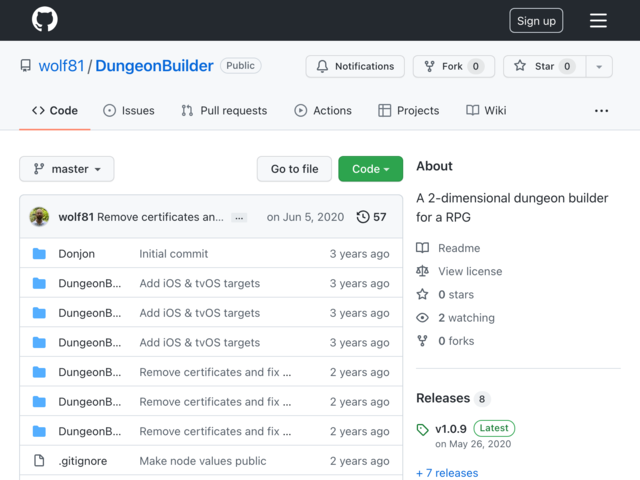
Task: Toggle Notifications for the repository
Action: [x=355, y=66]
